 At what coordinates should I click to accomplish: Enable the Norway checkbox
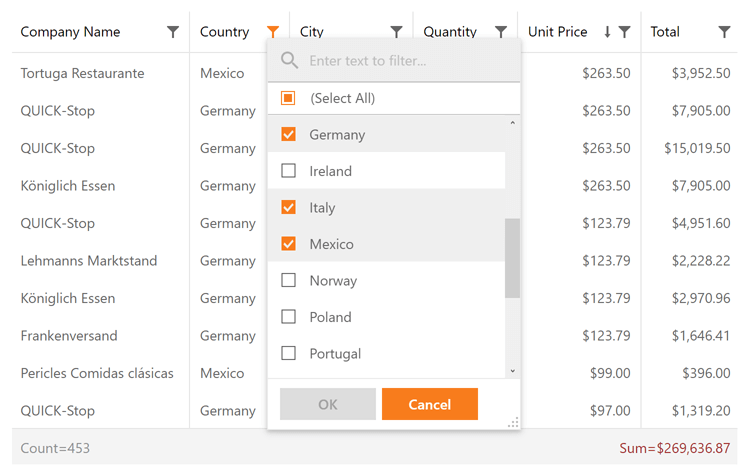point(289,281)
